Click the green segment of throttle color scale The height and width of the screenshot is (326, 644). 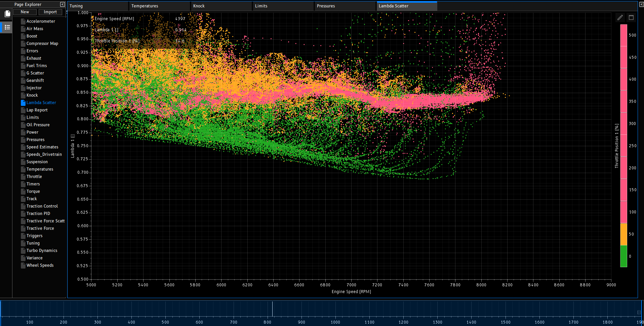click(623, 256)
